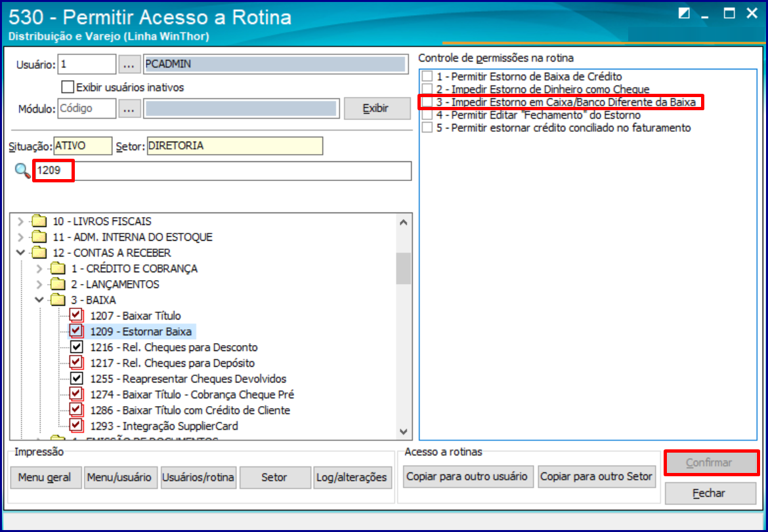Screen dimensions: 768x532
Task: Select the 3 - BAIXA folder icon
Action: [58, 300]
